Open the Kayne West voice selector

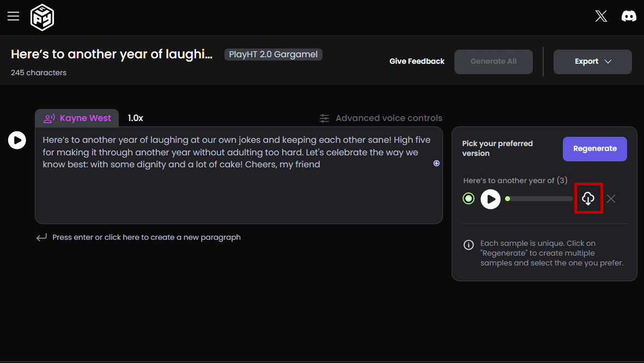pyautogui.click(x=77, y=118)
